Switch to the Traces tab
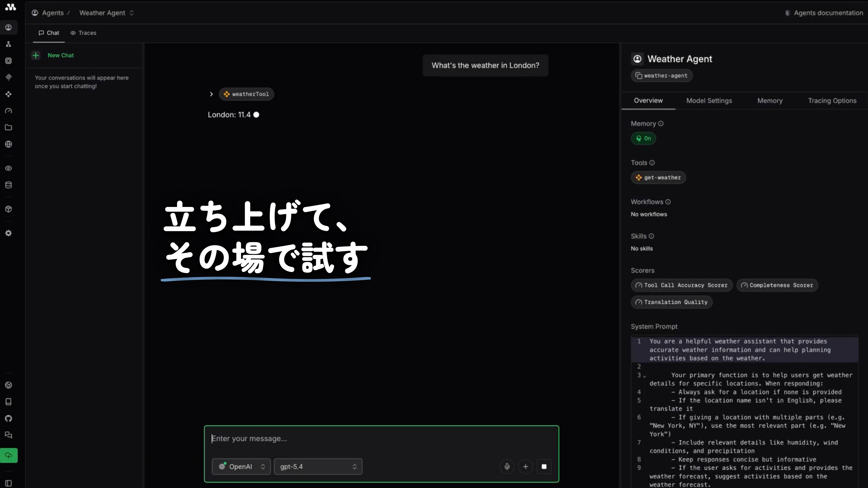 [83, 33]
